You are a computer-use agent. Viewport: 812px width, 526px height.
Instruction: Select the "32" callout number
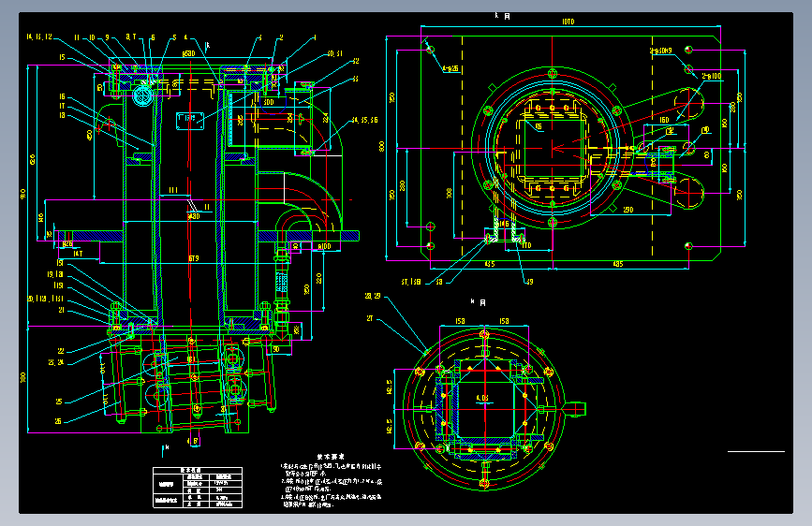[x=356, y=61]
